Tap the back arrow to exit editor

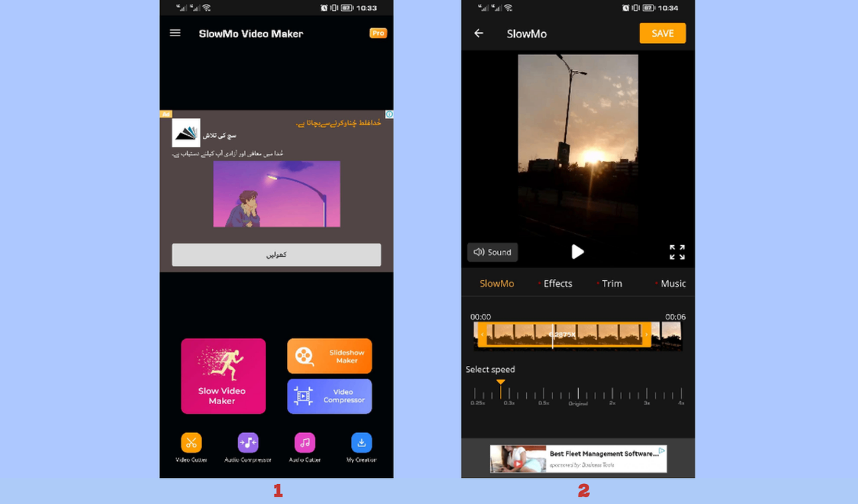pos(479,33)
